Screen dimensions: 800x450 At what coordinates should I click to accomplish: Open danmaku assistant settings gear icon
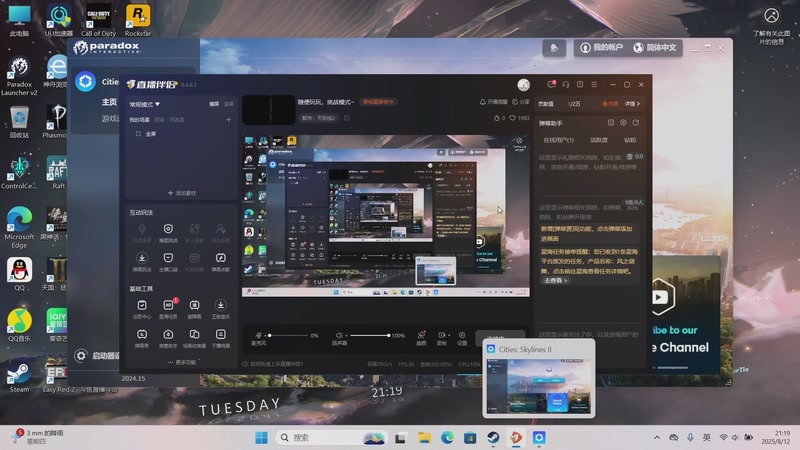623,122
